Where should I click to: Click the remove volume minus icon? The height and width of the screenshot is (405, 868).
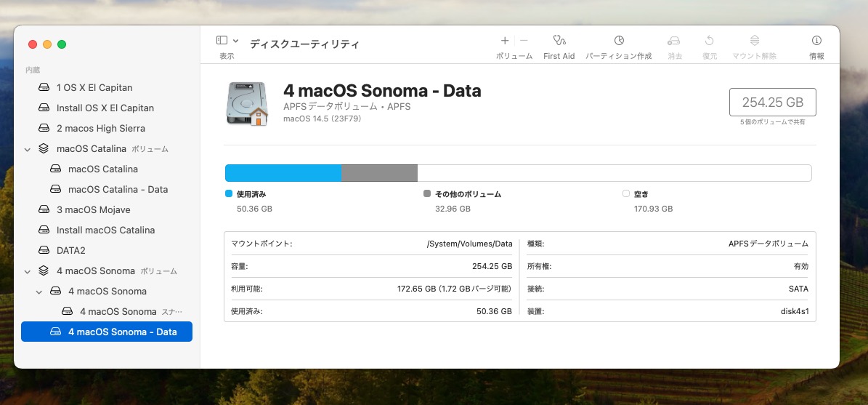pos(524,41)
